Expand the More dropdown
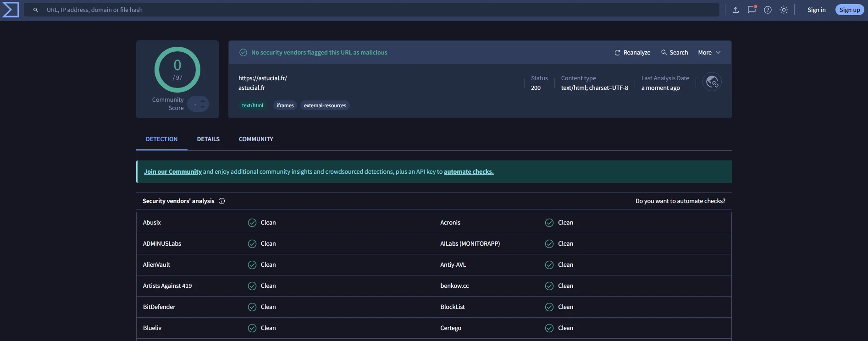The width and height of the screenshot is (868, 341). tap(709, 53)
